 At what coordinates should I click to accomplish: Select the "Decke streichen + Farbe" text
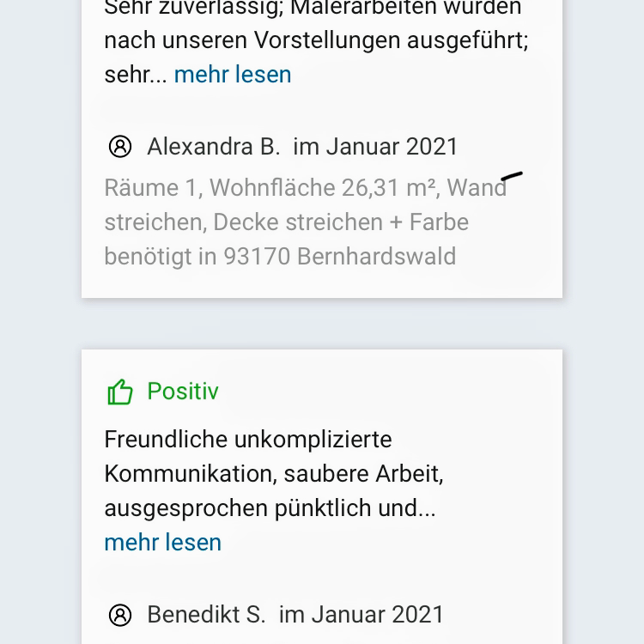(x=341, y=222)
